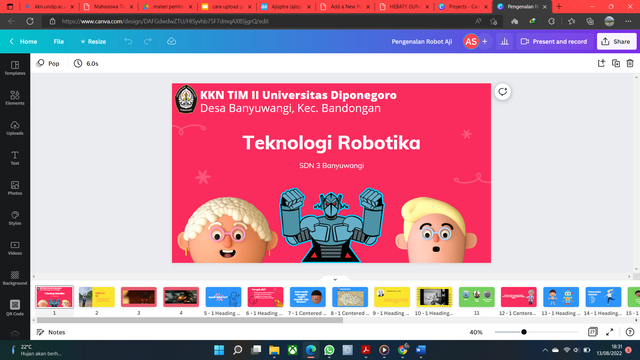Viewport: 640px width, 360px height.
Task: Open the Videos panel
Action: (x=15, y=248)
